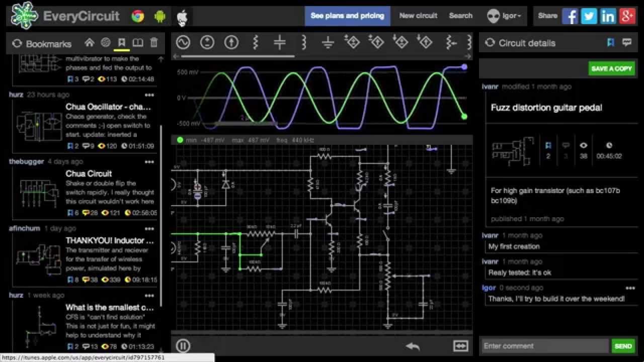Viewport: 644px width, 362px height.
Task: Select the AC voltage source component
Action: [x=183, y=42]
